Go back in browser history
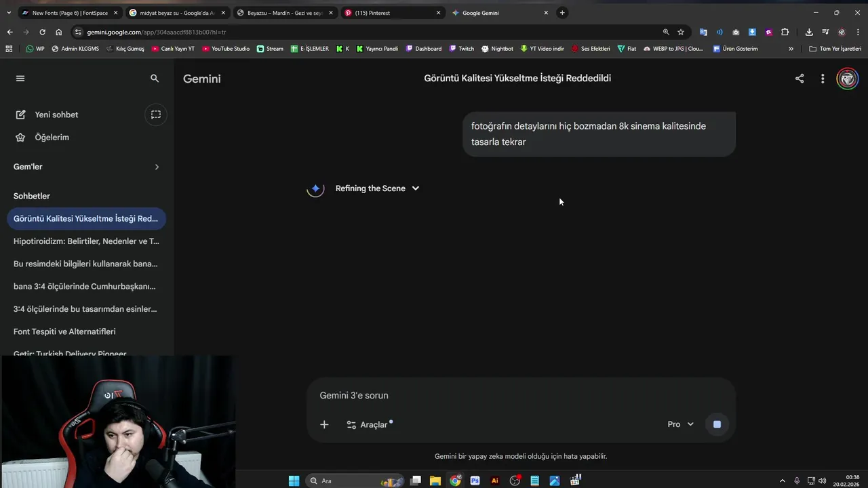Image resolution: width=868 pixels, height=488 pixels. point(9,32)
